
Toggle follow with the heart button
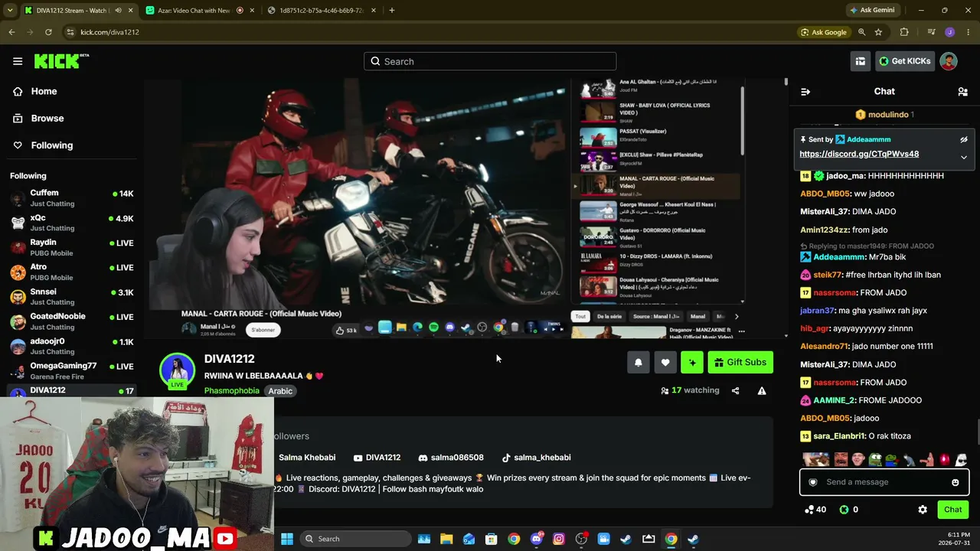665,363
